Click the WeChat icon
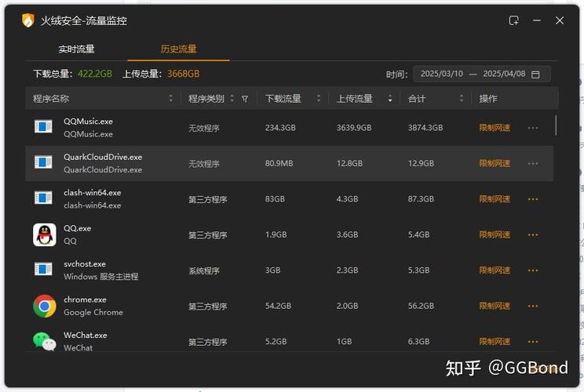The image size is (584, 392). pos(44,341)
